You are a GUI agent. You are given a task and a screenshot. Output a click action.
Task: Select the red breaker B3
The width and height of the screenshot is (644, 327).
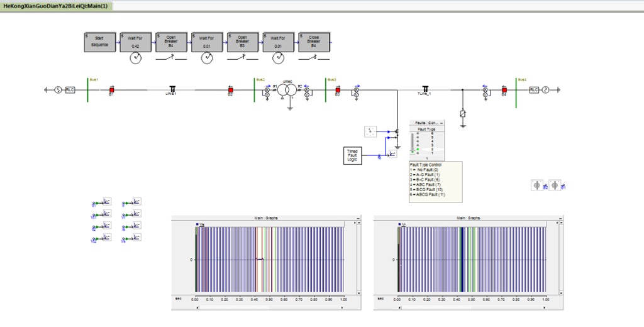coord(338,89)
